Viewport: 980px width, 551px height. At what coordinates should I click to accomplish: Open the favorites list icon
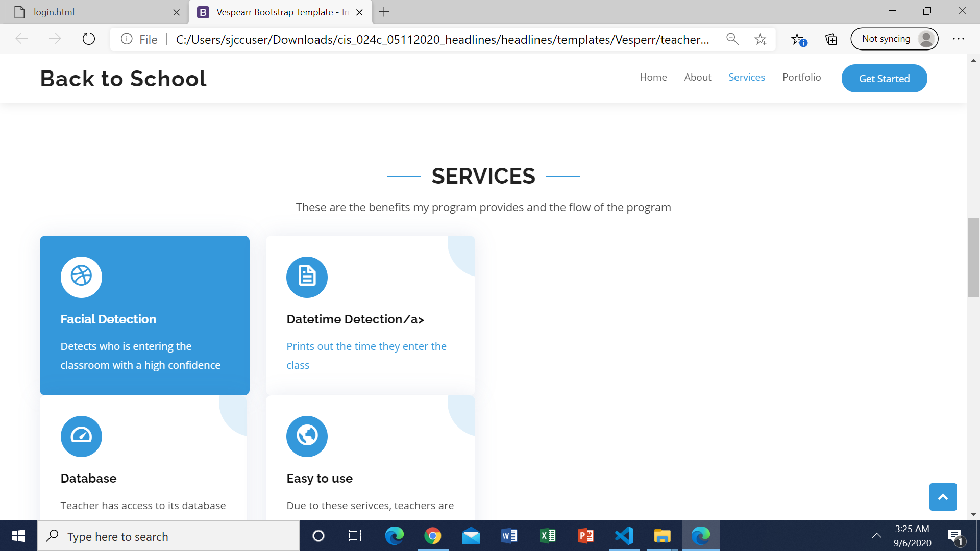click(798, 39)
